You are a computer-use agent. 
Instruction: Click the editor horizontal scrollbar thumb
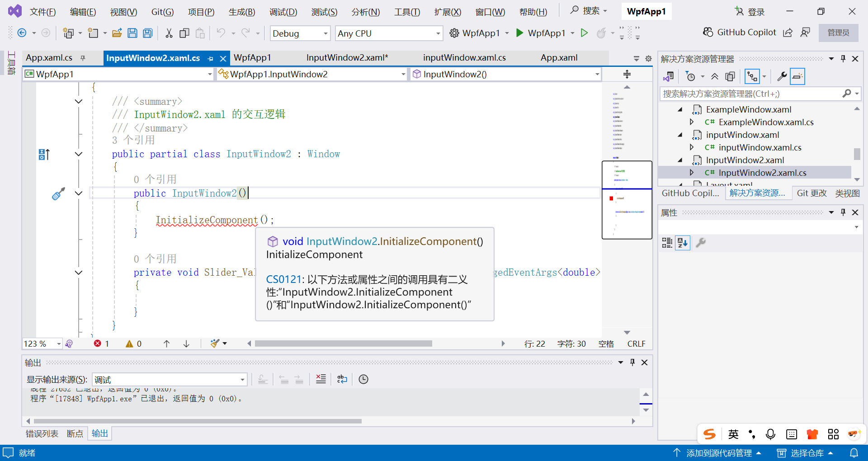click(x=343, y=344)
